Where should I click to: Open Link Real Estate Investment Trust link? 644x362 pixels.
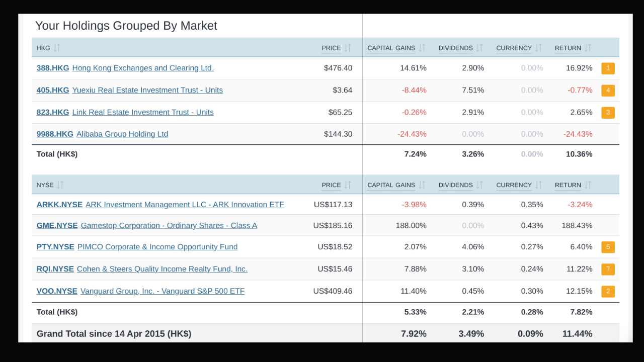click(x=143, y=112)
